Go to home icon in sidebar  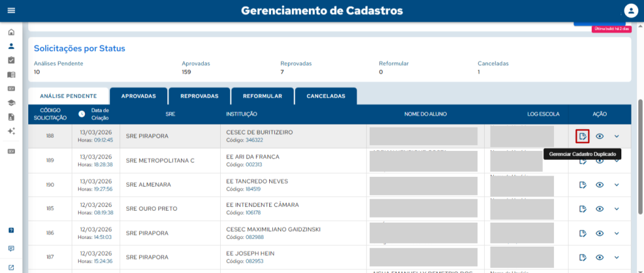[x=11, y=32]
